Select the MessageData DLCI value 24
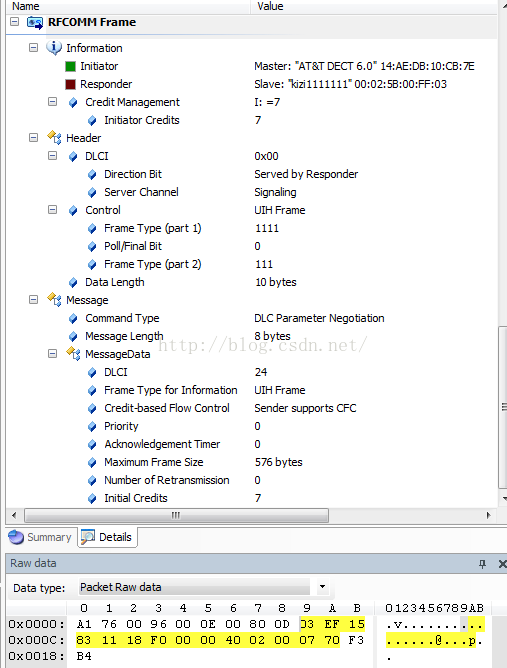Viewport: 507px width, 668px height. pos(261,372)
